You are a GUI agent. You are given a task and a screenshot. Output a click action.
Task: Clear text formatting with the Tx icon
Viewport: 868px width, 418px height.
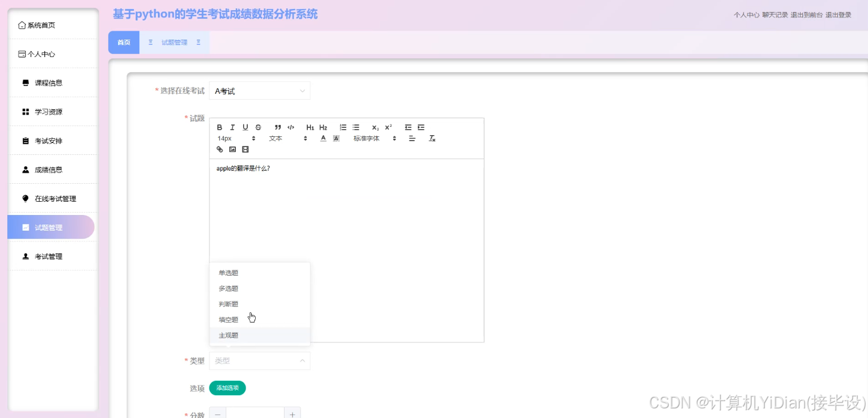pyautogui.click(x=432, y=138)
